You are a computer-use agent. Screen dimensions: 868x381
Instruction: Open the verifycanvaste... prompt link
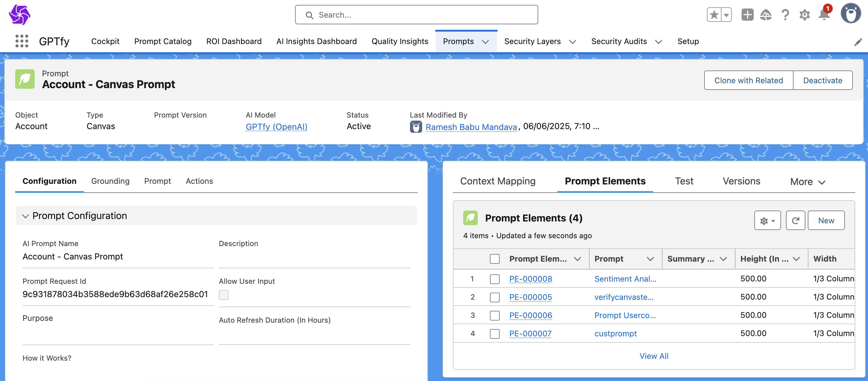coord(624,297)
